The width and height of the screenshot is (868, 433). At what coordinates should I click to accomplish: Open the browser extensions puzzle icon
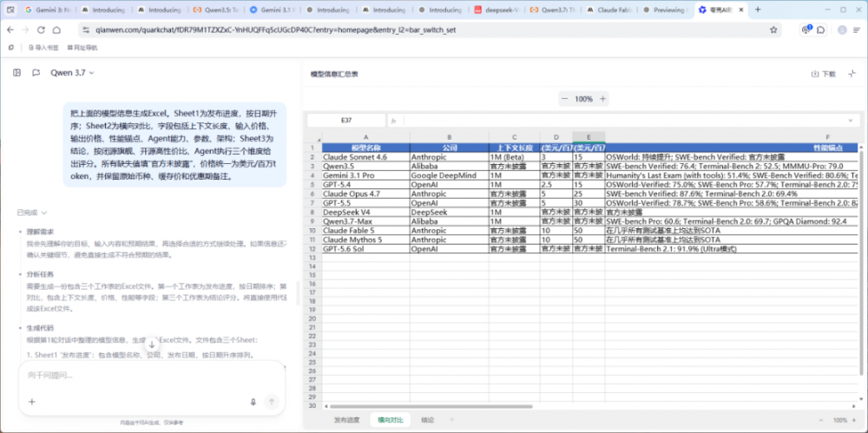[x=821, y=30]
